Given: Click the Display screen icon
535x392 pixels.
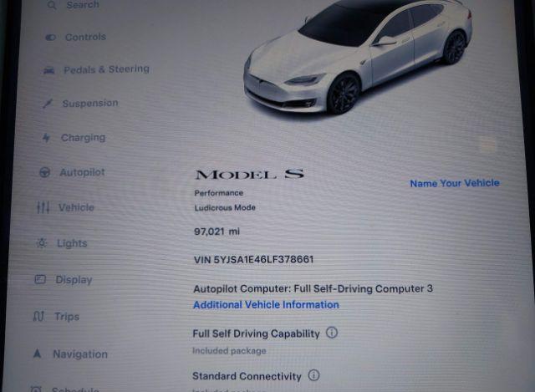Looking at the screenshot, I should (40, 279).
